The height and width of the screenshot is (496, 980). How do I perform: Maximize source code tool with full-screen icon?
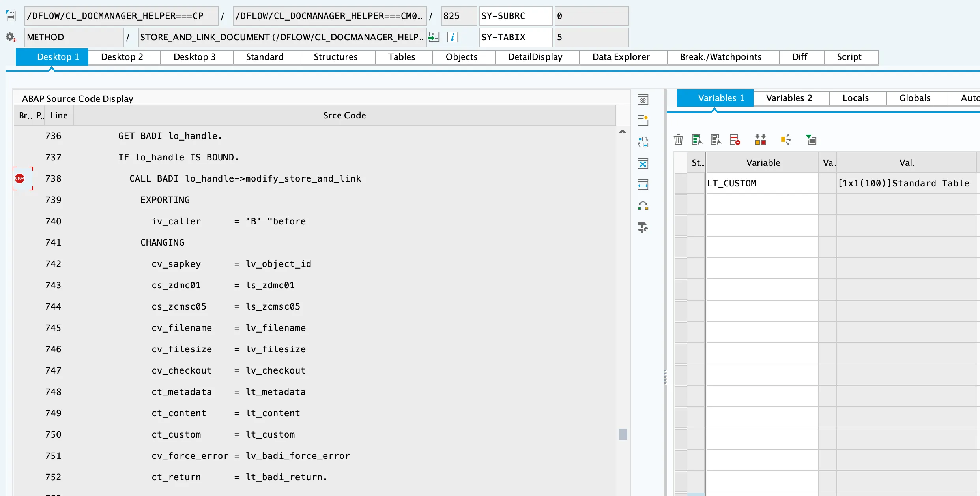point(643,163)
